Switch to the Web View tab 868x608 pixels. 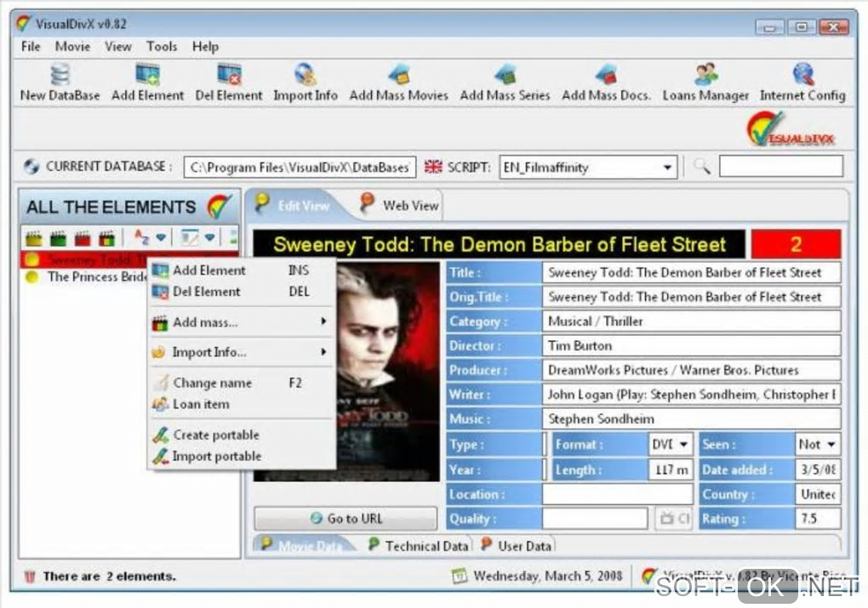pyautogui.click(x=400, y=205)
